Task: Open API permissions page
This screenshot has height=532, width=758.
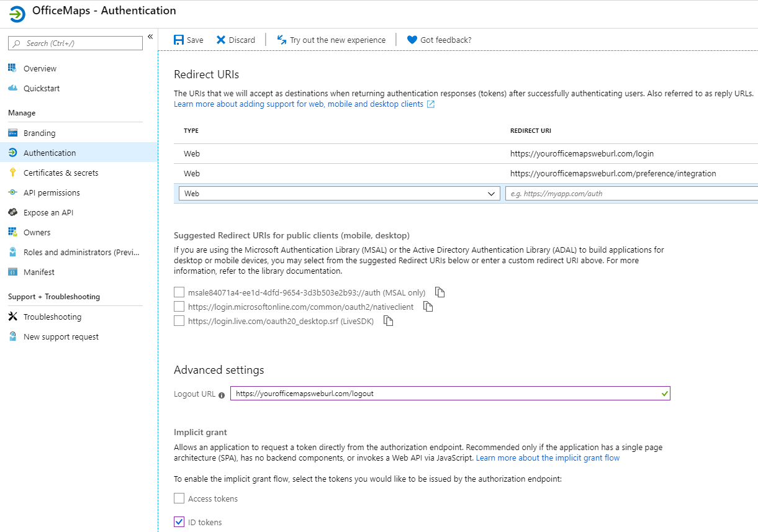Action: pos(52,192)
